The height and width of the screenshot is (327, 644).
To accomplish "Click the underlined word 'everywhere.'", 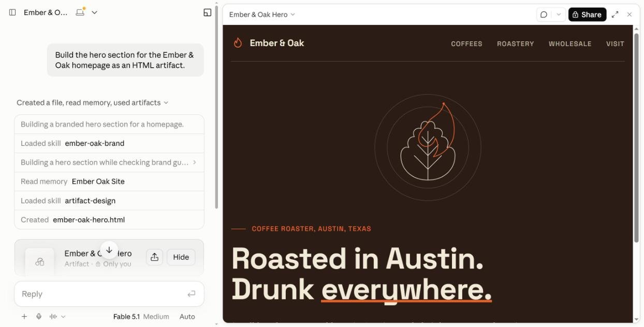I will pyautogui.click(x=406, y=290).
